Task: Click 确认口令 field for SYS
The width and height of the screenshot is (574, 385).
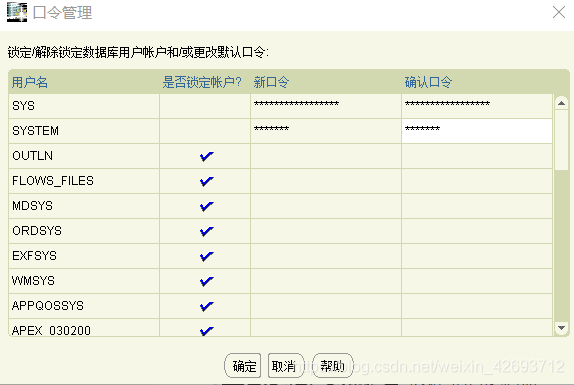Action: click(477, 106)
